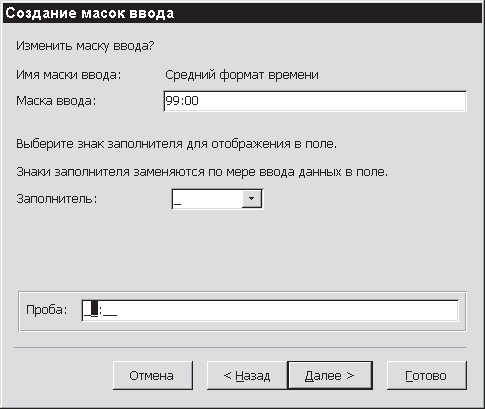This screenshot has height=409, width=485.
Task: Click the Заполнитель label
Action: [x=57, y=199]
